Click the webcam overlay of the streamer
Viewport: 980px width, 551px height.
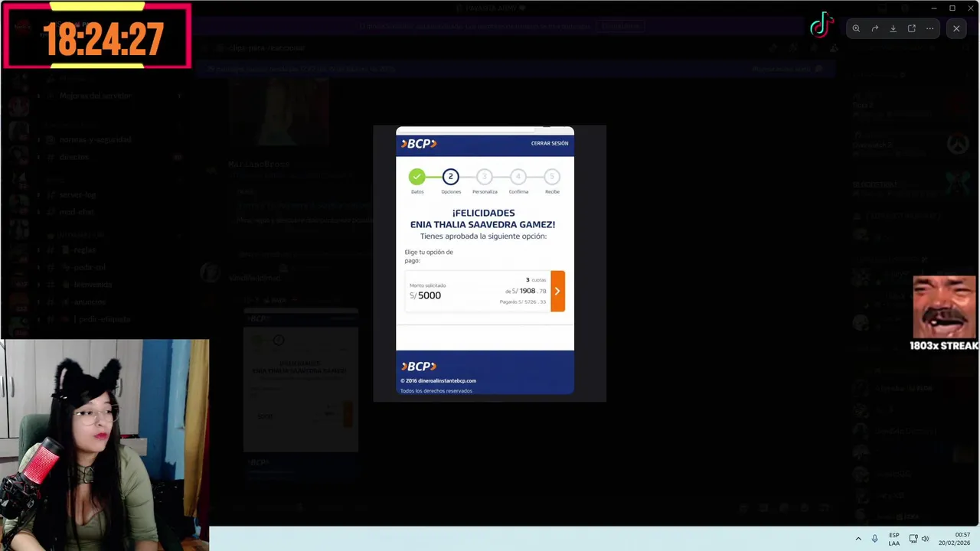point(105,445)
